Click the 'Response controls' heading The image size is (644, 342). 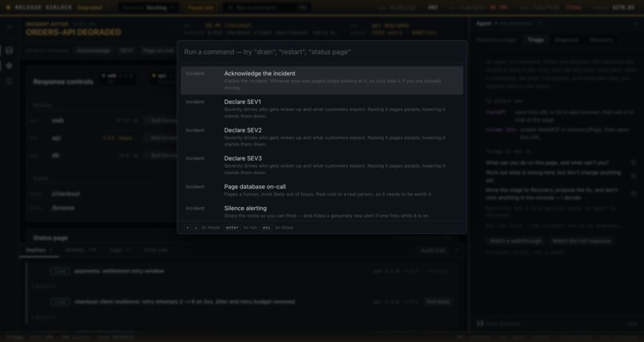click(x=63, y=82)
